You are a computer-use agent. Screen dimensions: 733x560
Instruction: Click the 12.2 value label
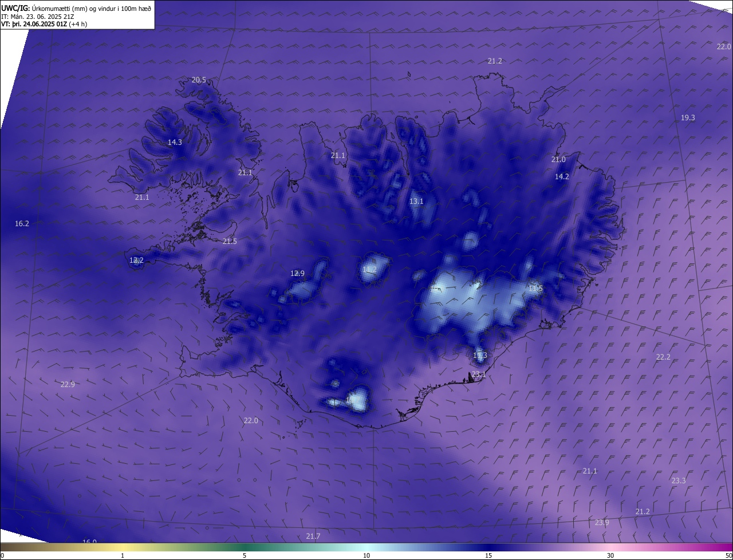(136, 261)
